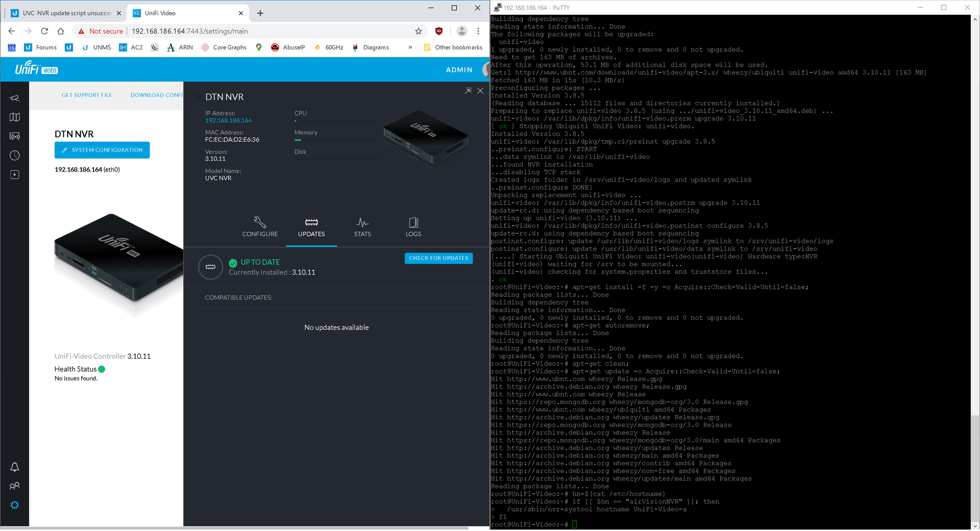Bookmark this page with the star icon
This screenshot has height=531, width=980.
pyautogui.click(x=418, y=31)
